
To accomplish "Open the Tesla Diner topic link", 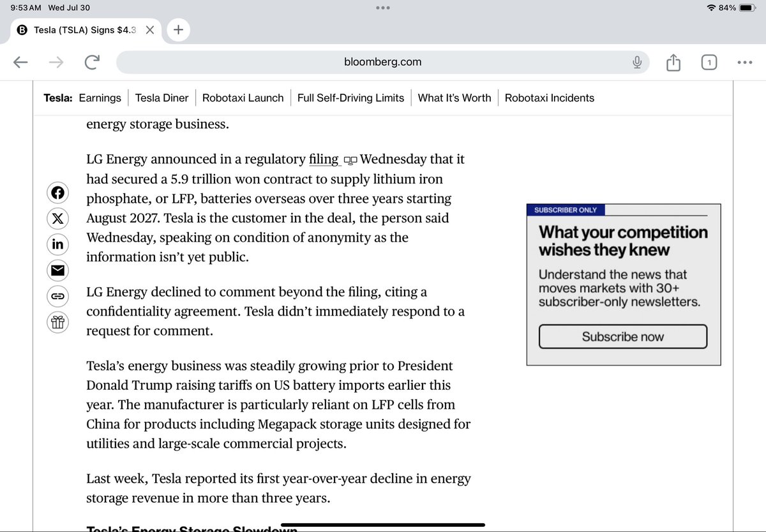I will [x=162, y=98].
